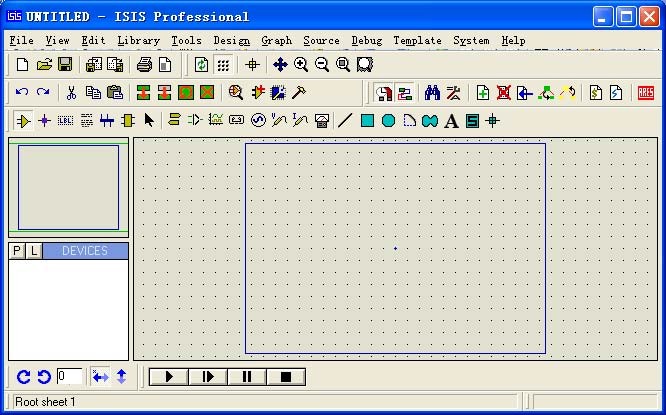The image size is (666, 415).
Task: Cut the selection with the scissors icon
Action: tap(71, 93)
